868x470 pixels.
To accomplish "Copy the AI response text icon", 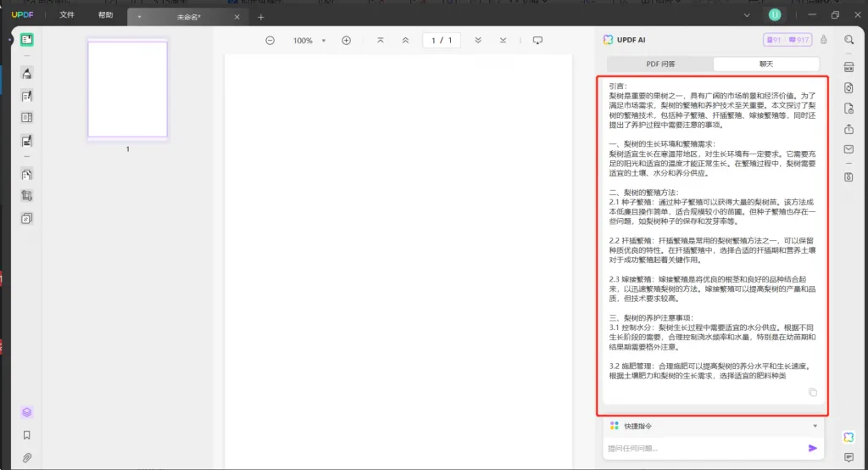I will (812, 393).
